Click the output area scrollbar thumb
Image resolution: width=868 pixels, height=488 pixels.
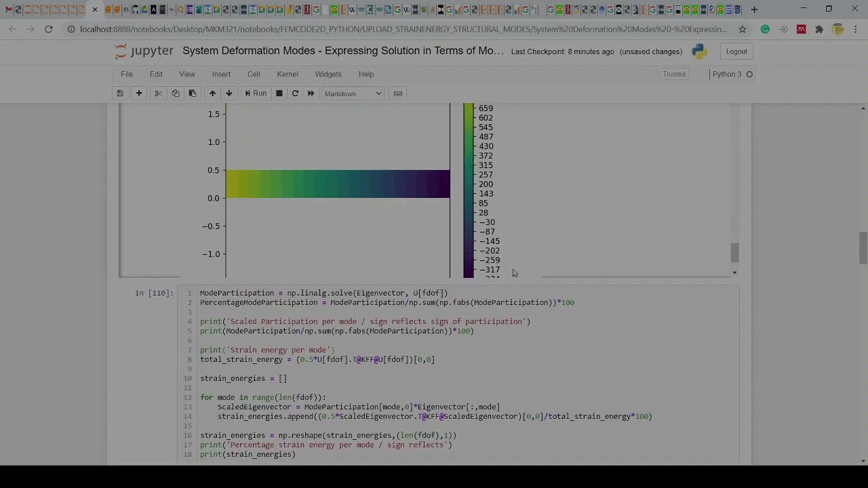point(734,253)
